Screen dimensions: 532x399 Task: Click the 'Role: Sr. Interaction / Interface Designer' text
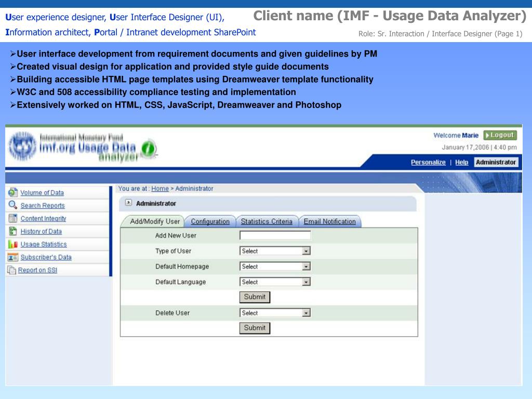click(440, 34)
